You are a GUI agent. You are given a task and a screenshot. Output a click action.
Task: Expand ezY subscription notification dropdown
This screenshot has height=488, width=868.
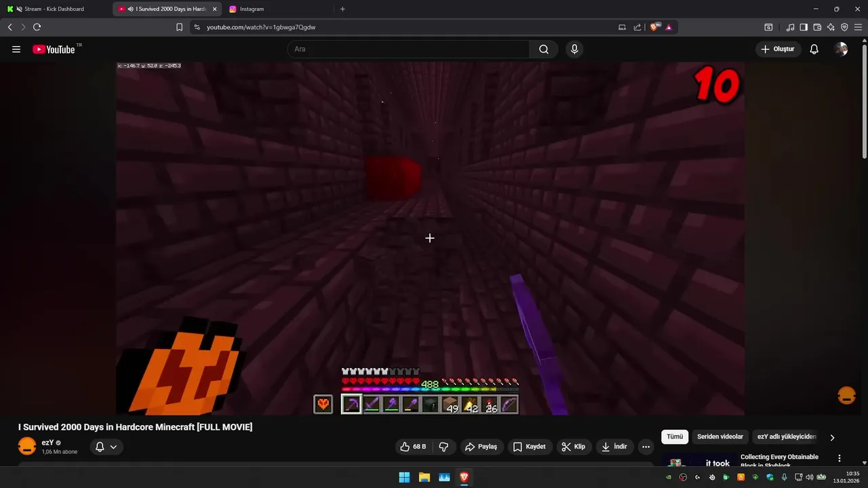(106, 447)
